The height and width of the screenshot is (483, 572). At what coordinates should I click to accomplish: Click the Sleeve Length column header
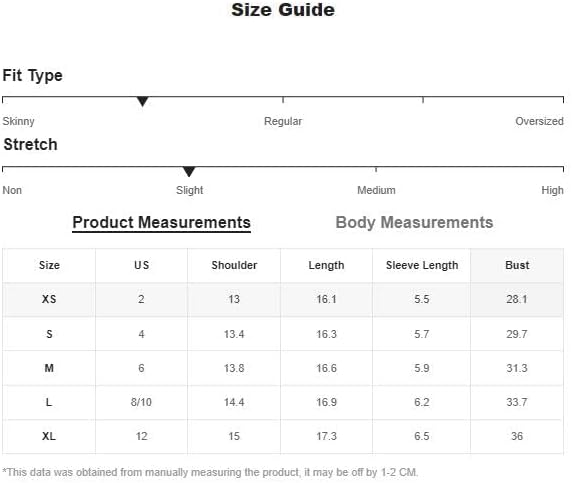(422, 265)
